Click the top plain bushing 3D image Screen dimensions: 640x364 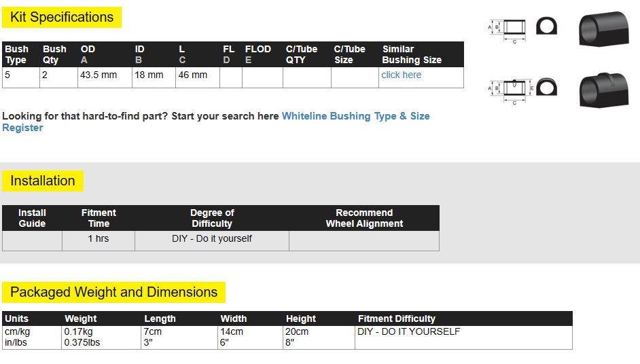603,29
